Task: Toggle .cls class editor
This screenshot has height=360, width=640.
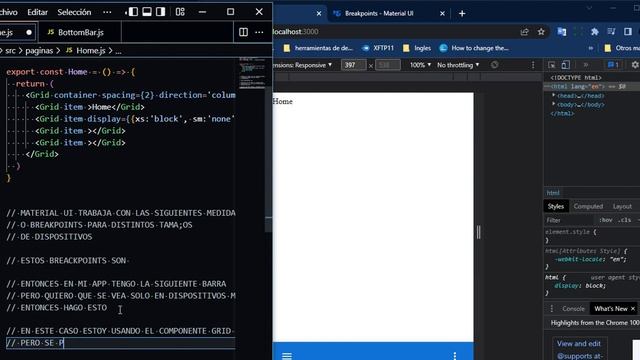Action: coord(624,220)
